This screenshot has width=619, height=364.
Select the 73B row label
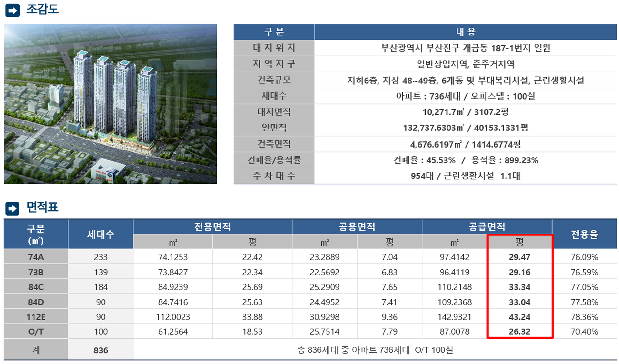coord(36,272)
